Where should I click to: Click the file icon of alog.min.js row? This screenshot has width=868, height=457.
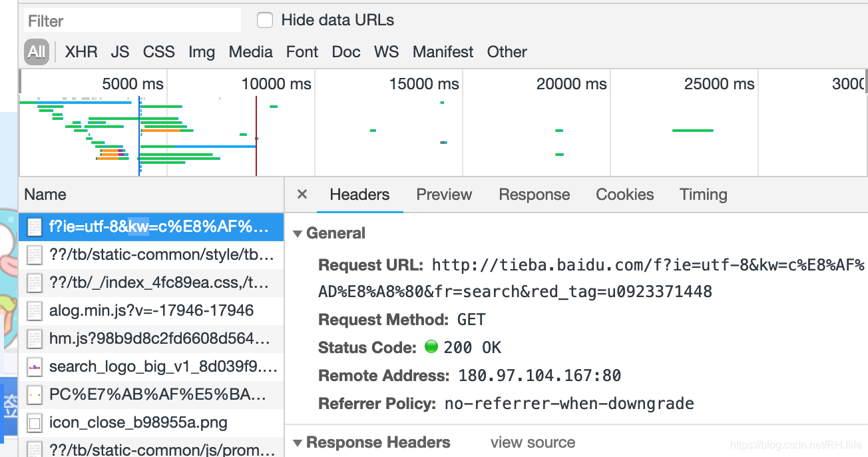point(35,310)
